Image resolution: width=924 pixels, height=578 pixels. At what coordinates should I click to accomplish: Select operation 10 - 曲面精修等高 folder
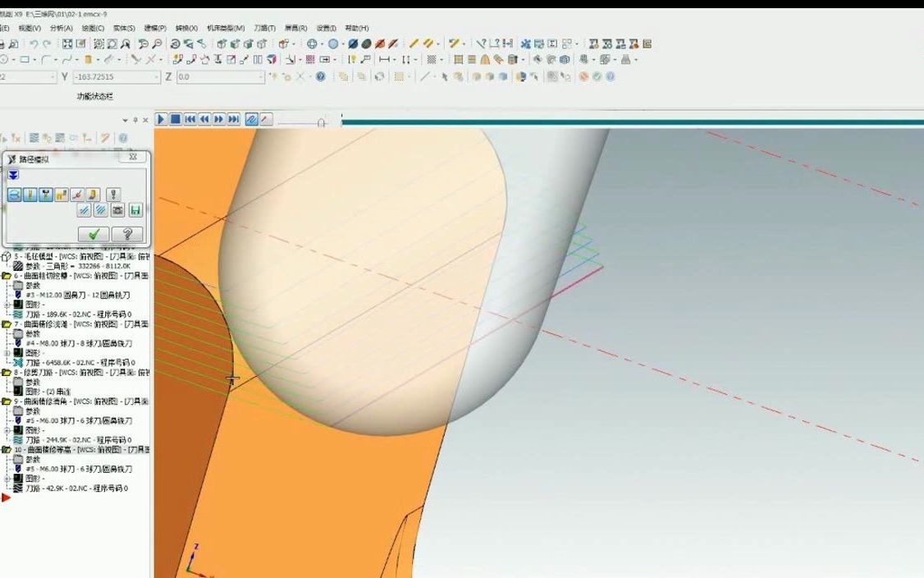point(75,449)
